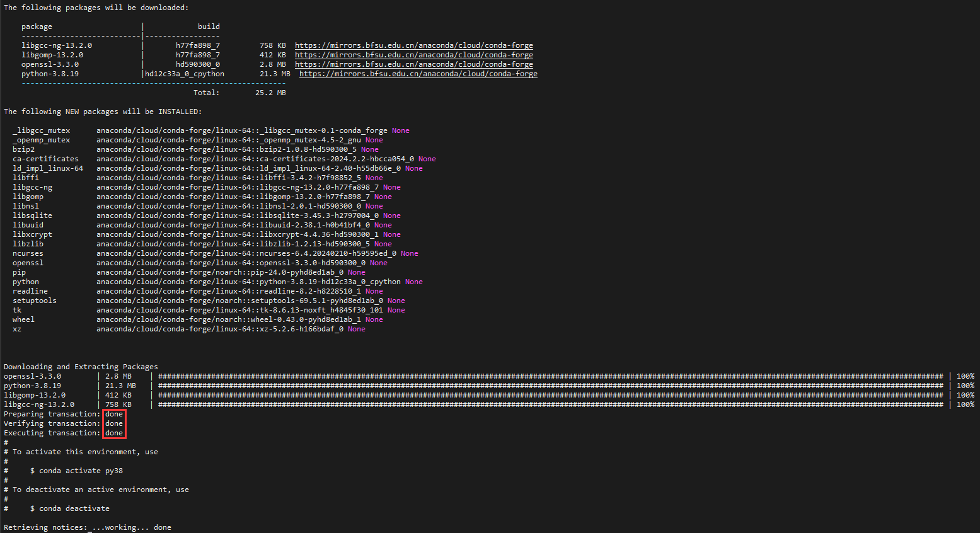Click the openssl-3.3.0 download progress bar

[551, 376]
